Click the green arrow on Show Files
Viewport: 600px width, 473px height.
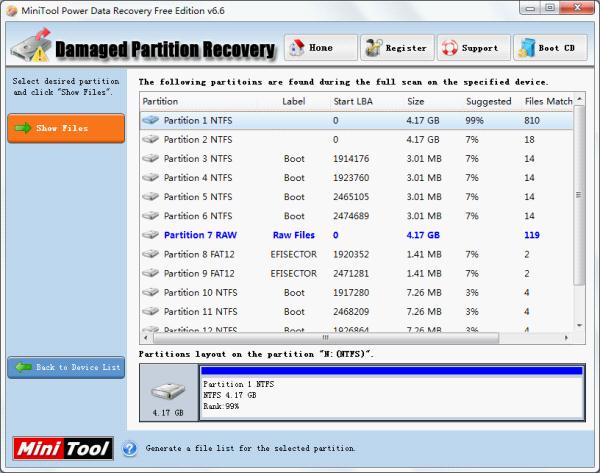[23, 128]
